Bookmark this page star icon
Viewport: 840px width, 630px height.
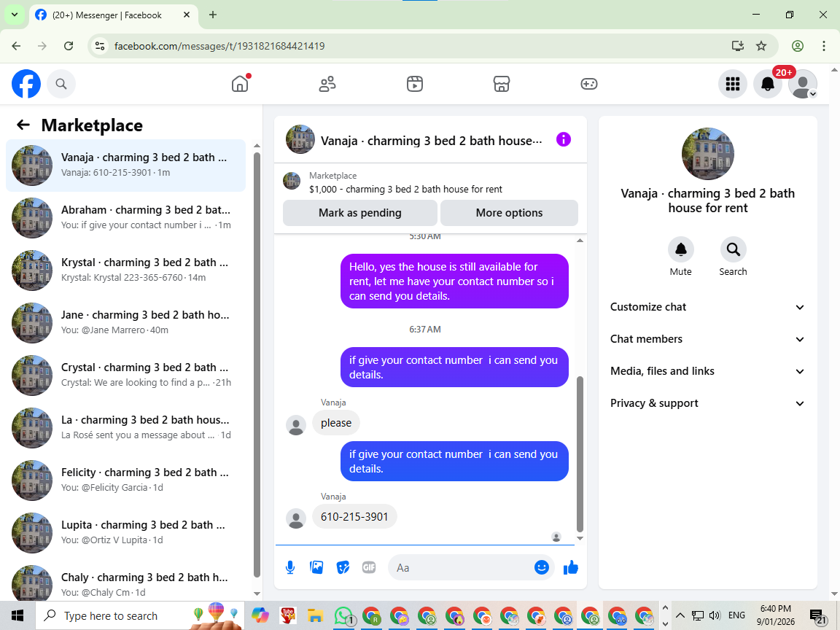761,46
